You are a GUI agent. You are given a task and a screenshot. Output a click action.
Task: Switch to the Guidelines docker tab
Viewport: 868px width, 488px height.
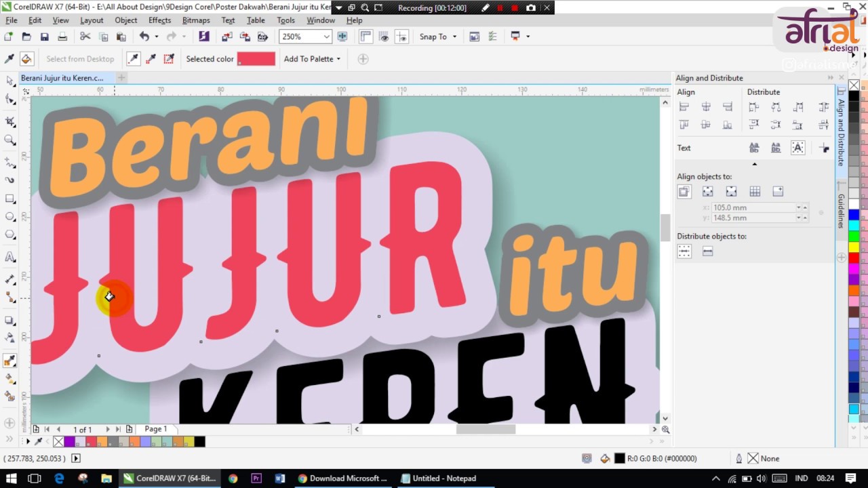pyautogui.click(x=841, y=210)
